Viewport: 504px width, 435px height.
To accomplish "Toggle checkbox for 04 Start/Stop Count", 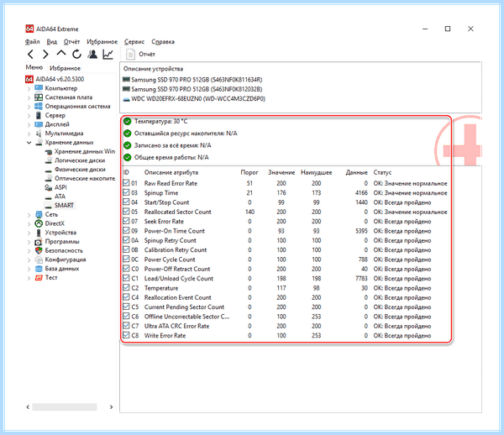I will pos(126,202).
